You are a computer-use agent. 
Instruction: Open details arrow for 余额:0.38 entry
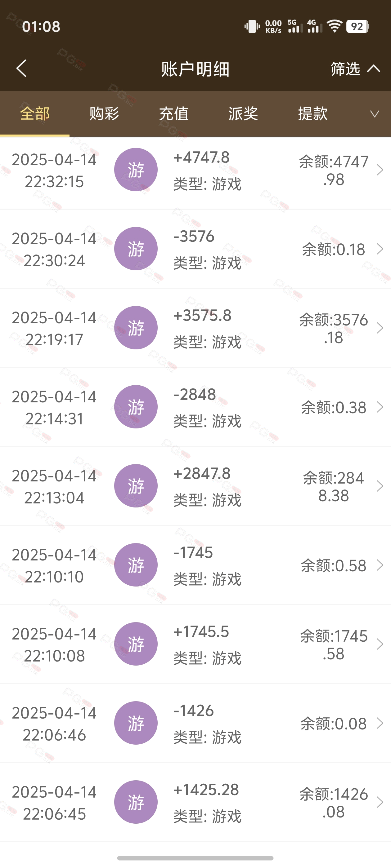coord(380,407)
